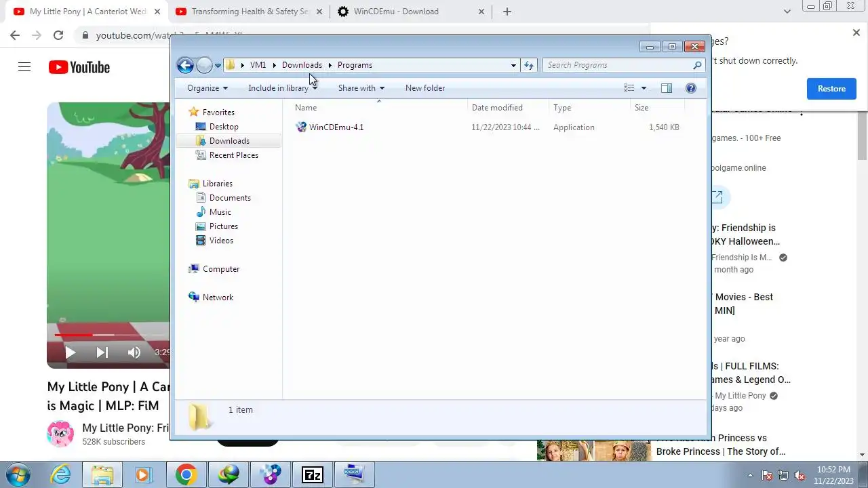Expand the address bar history dropdown

[x=513, y=65]
